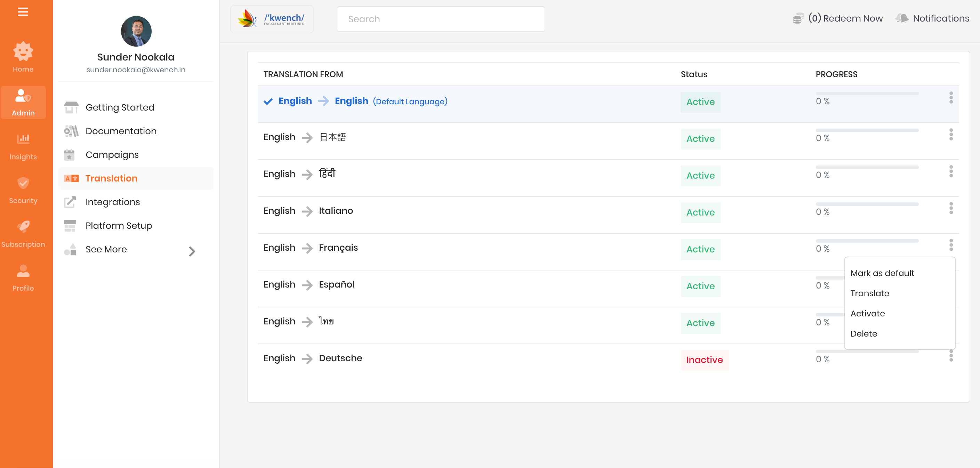980x468 pixels.
Task: Open Security shield icon
Action: (23, 183)
